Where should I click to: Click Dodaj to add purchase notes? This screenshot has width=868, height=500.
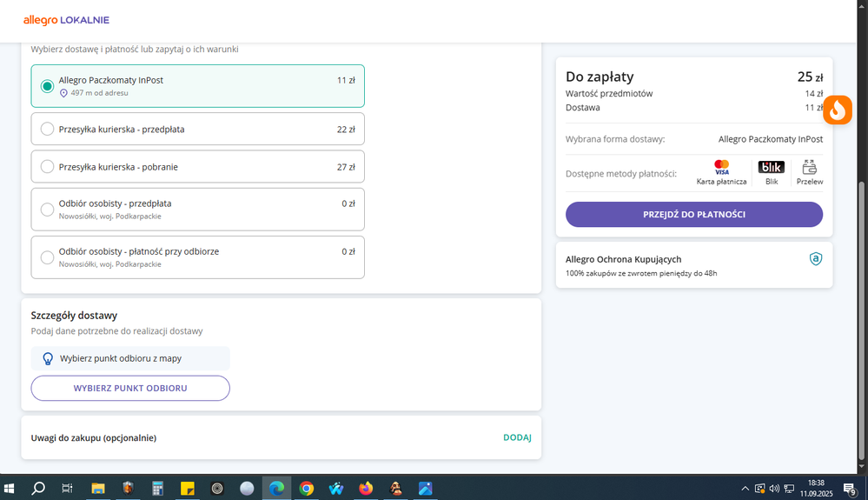click(x=517, y=437)
